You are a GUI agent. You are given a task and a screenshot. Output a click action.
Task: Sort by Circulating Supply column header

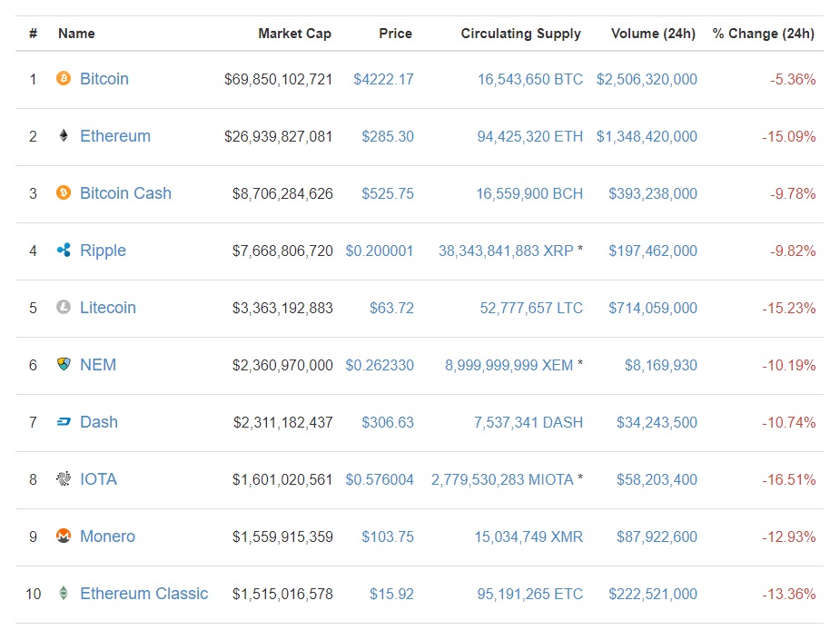click(x=520, y=34)
